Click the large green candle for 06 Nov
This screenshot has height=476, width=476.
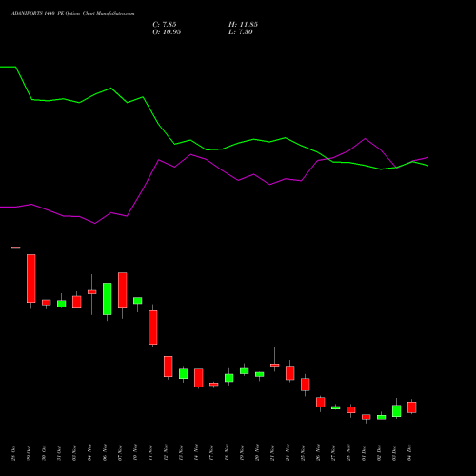click(108, 299)
